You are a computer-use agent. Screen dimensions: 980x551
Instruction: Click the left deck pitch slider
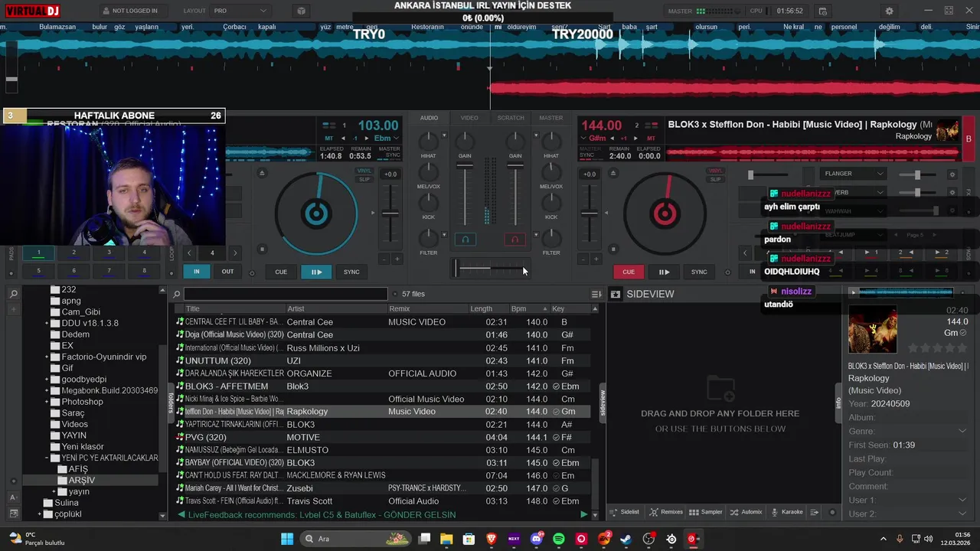tap(390, 214)
